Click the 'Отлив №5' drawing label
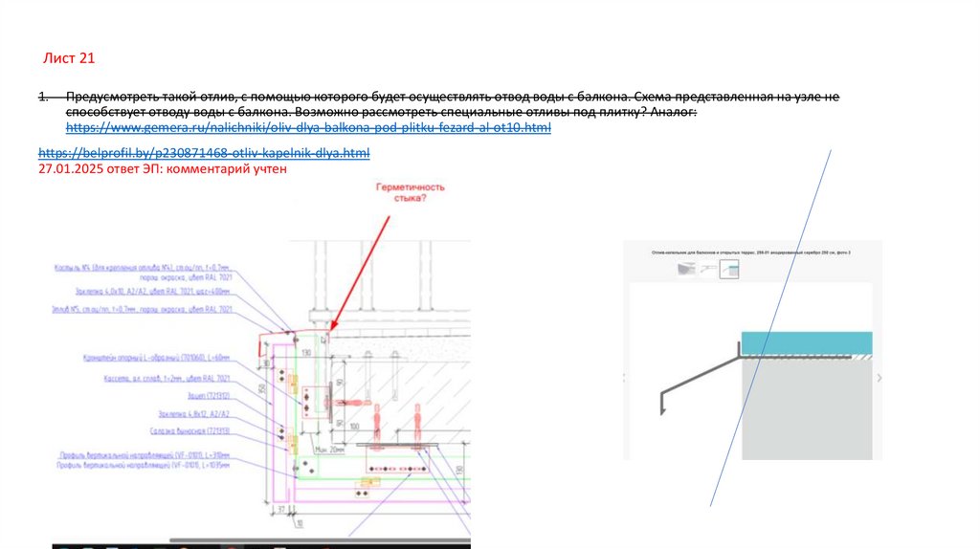The height and width of the screenshot is (549, 980). pyautogui.click(x=143, y=309)
